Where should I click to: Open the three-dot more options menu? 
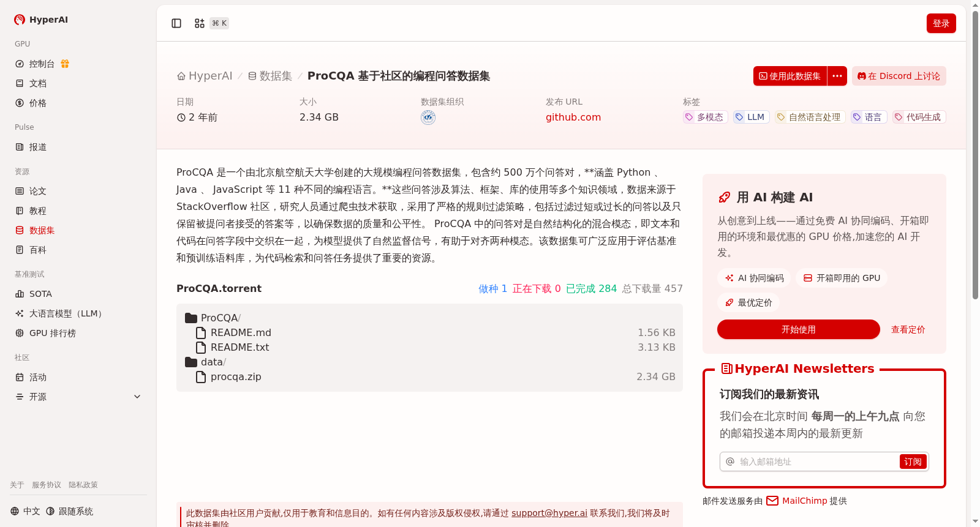[x=837, y=76]
